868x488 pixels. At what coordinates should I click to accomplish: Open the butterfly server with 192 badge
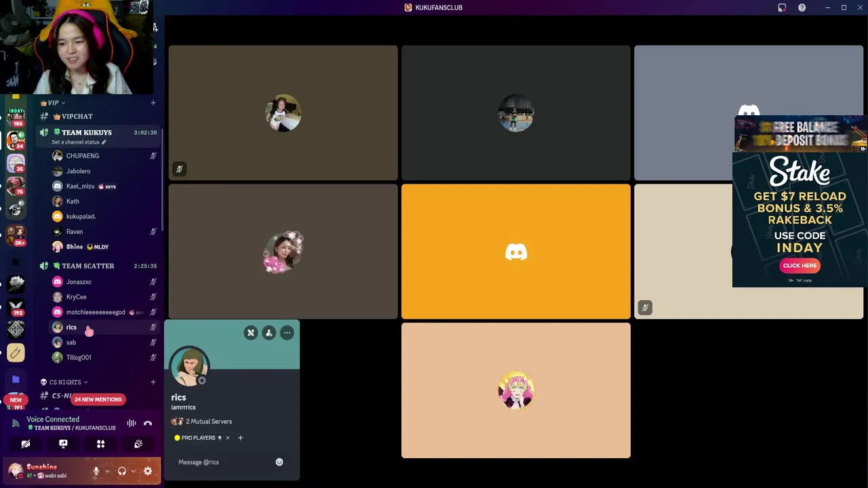click(16, 307)
